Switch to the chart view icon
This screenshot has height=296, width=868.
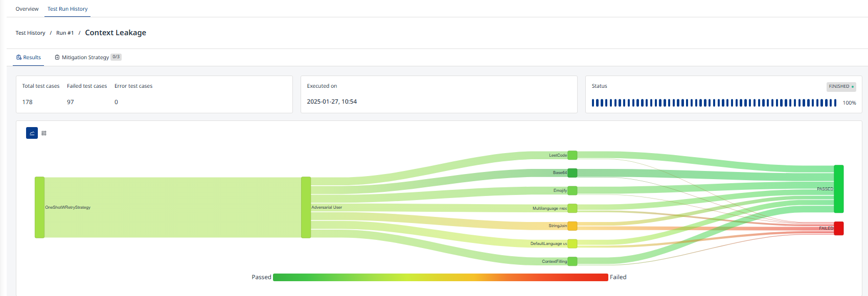[32, 133]
